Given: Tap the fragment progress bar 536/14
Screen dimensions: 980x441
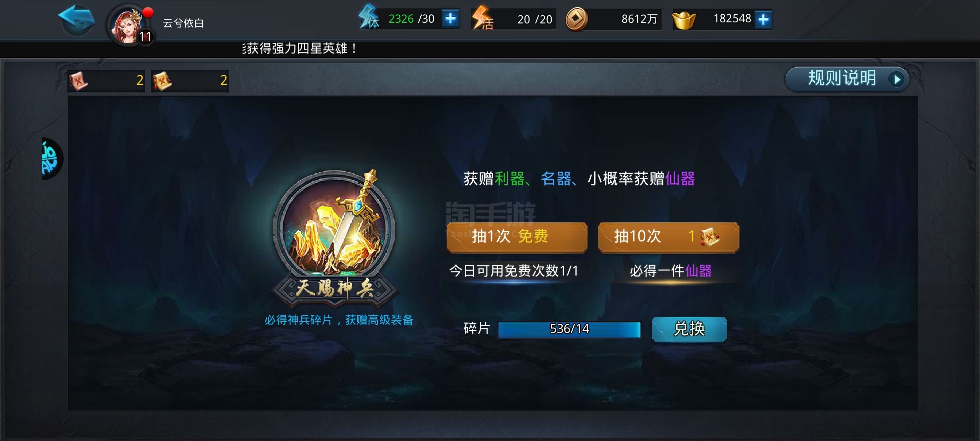Looking at the screenshot, I should click(x=569, y=329).
